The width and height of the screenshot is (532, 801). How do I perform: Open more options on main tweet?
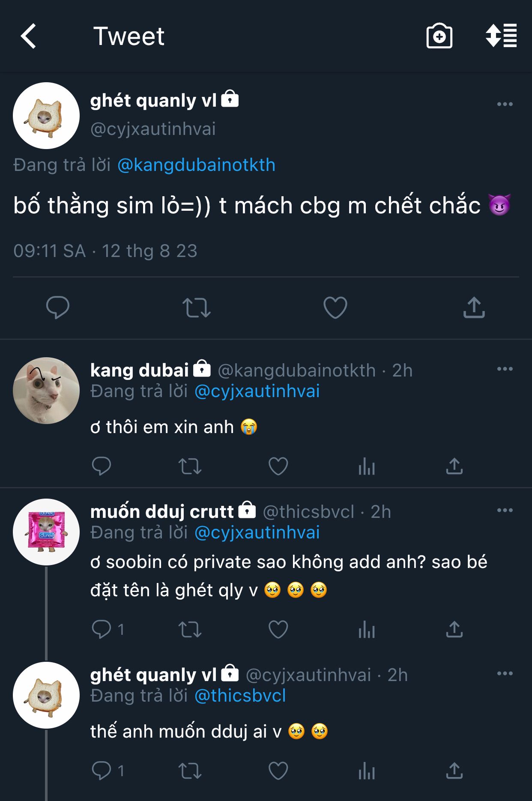click(x=505, y=104)
